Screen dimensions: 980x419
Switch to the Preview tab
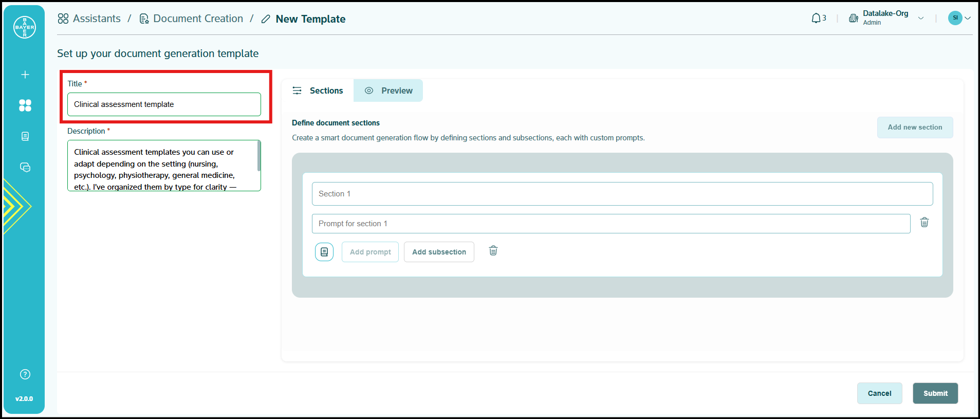(388, 90)
